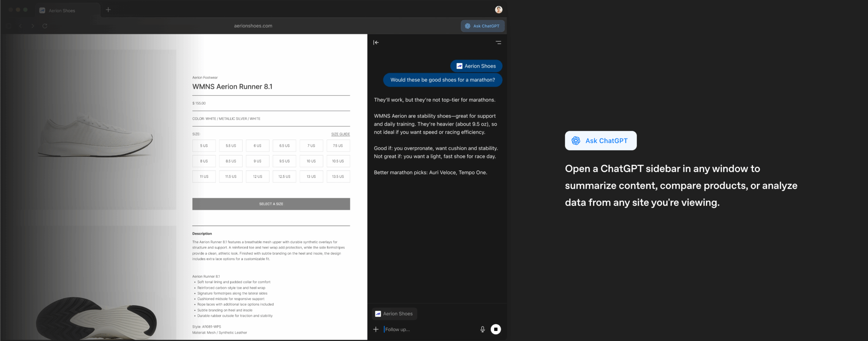This screenshot has height=341, width=868.
Task: Go back with the browser back arrow
Action: (21, 26)
